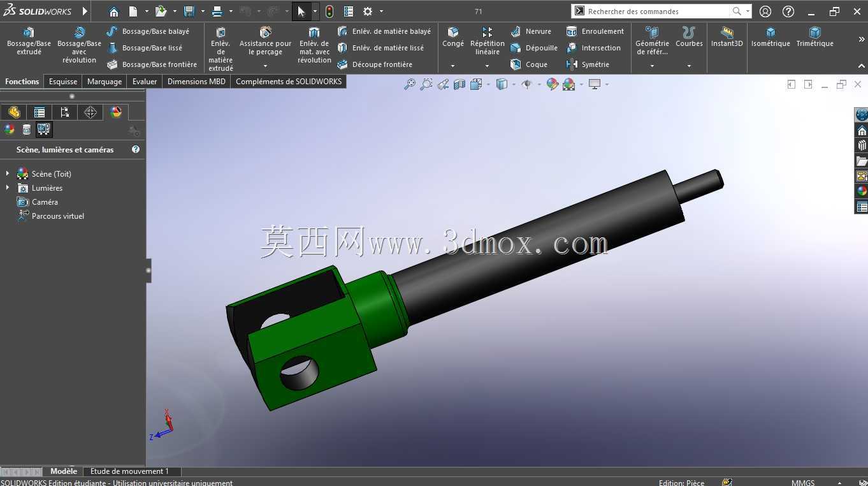Select Caméra in the scene tree
Screen dimensions: 868x486
38,202
